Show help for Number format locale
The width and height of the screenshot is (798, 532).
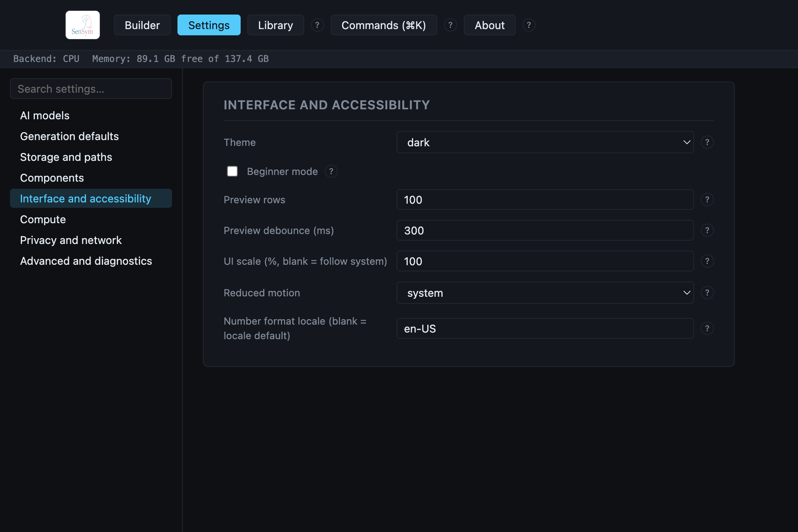(707, 328)
